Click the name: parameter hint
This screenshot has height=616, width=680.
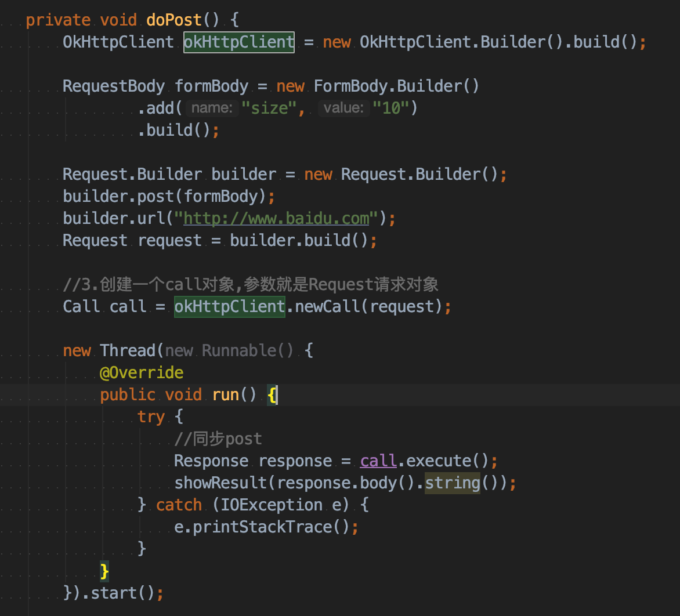212,108
